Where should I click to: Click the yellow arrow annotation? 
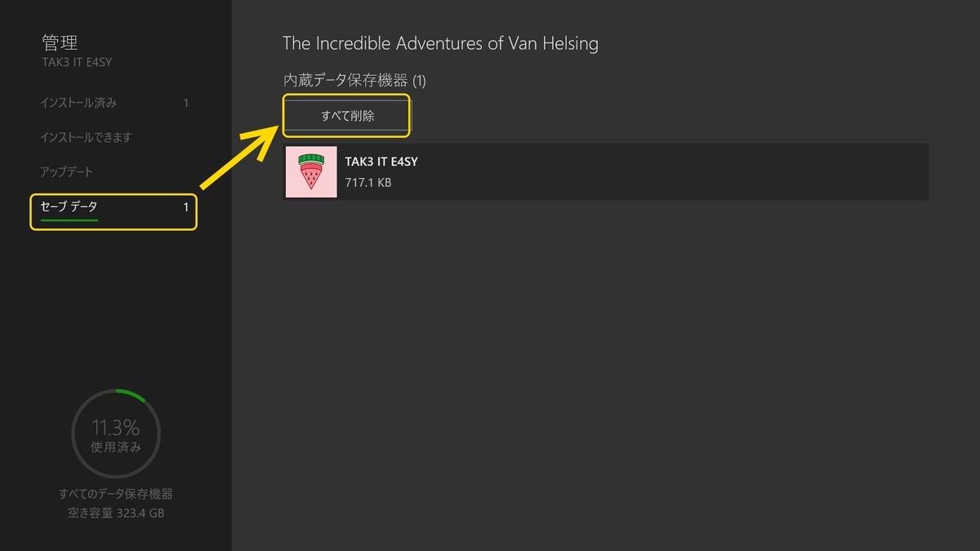click(x=239, y=158)
